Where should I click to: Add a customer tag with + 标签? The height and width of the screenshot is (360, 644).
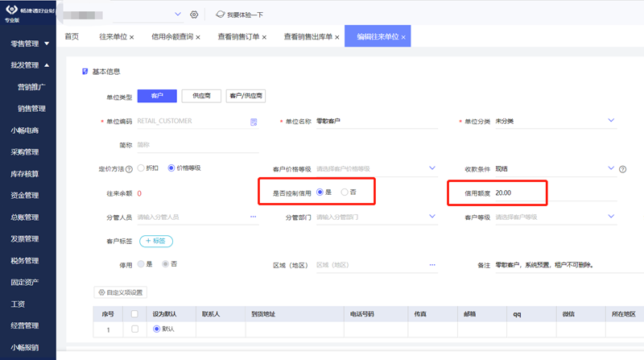click(156, 241)
